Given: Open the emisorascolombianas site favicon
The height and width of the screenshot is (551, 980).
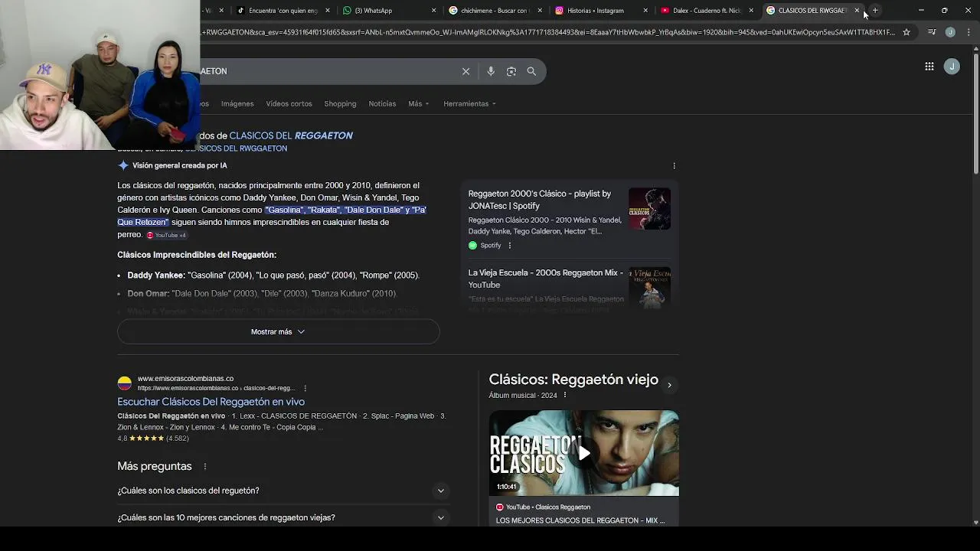Looking at the screenshot, I should pos(124,383).
